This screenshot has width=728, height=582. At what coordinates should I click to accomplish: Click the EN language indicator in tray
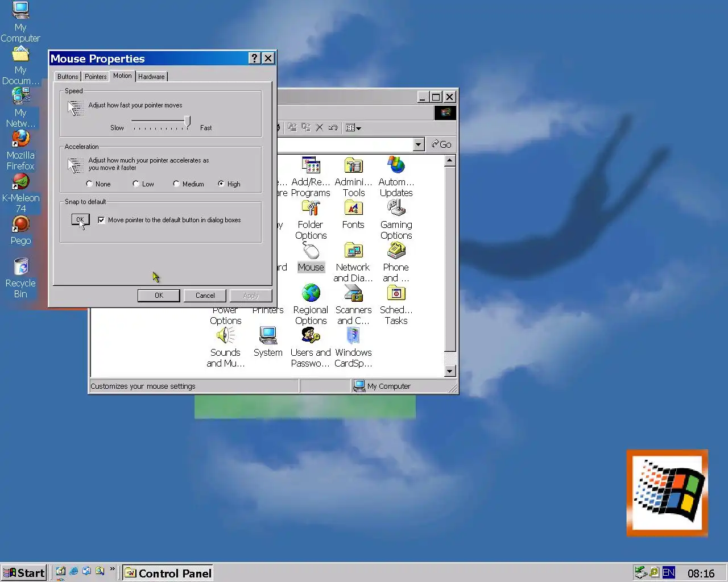pos(668,572)
